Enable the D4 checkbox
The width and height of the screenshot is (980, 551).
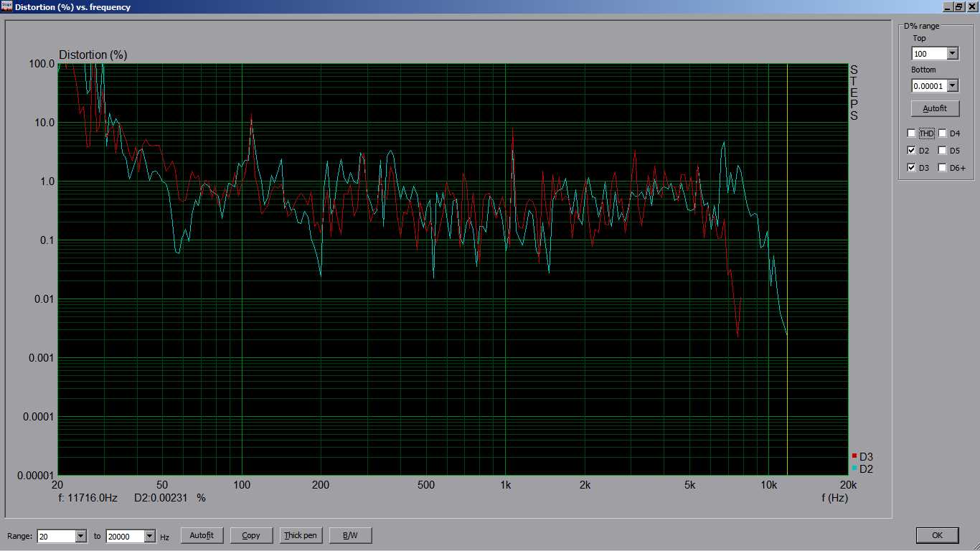tap(943, 133)
